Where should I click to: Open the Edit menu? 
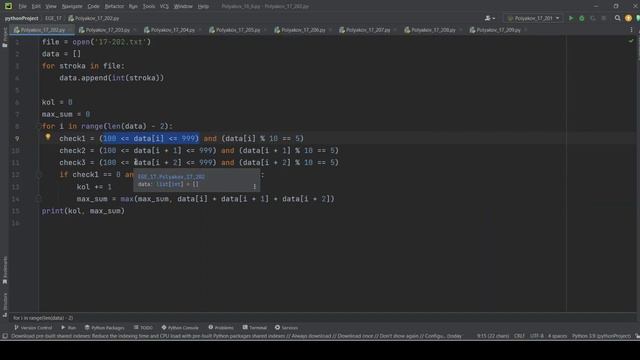click(36, 7)
